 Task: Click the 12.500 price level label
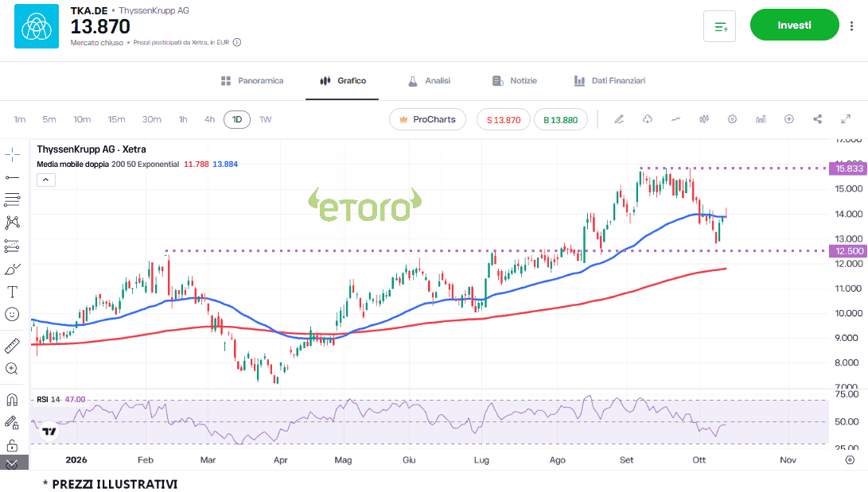point(848,251)
